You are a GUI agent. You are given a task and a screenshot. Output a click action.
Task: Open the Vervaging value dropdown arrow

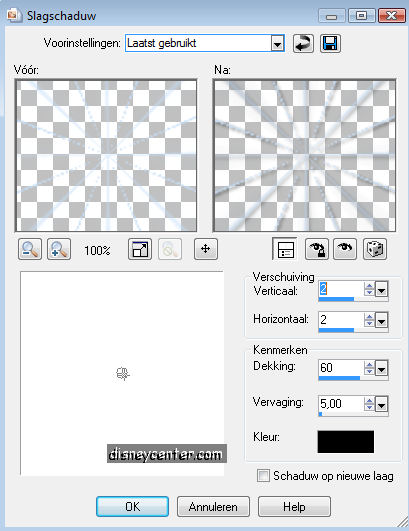[381, 404]
